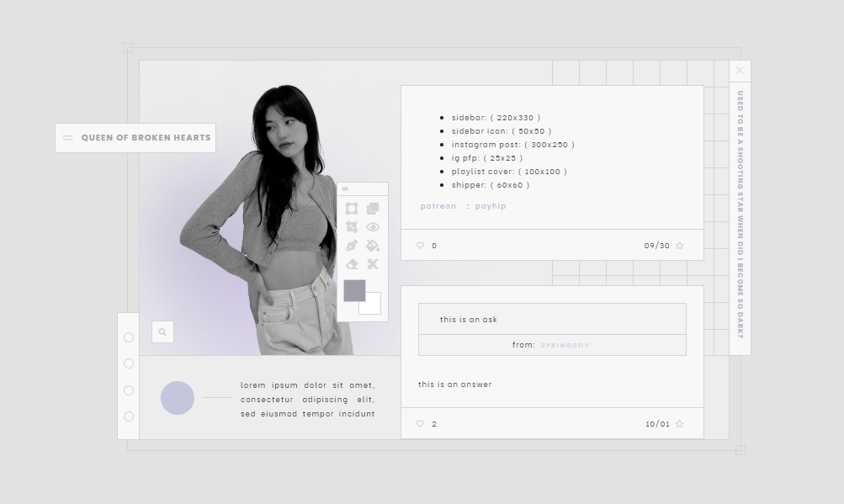844x504 pixels.
Task: Open the payhip link
Action: click(491, 206)
